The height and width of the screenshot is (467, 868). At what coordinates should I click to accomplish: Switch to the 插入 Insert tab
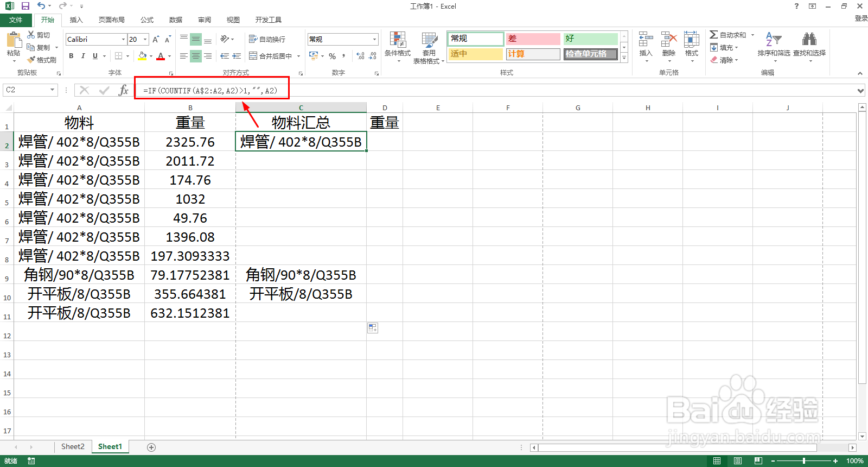(76, 20)
